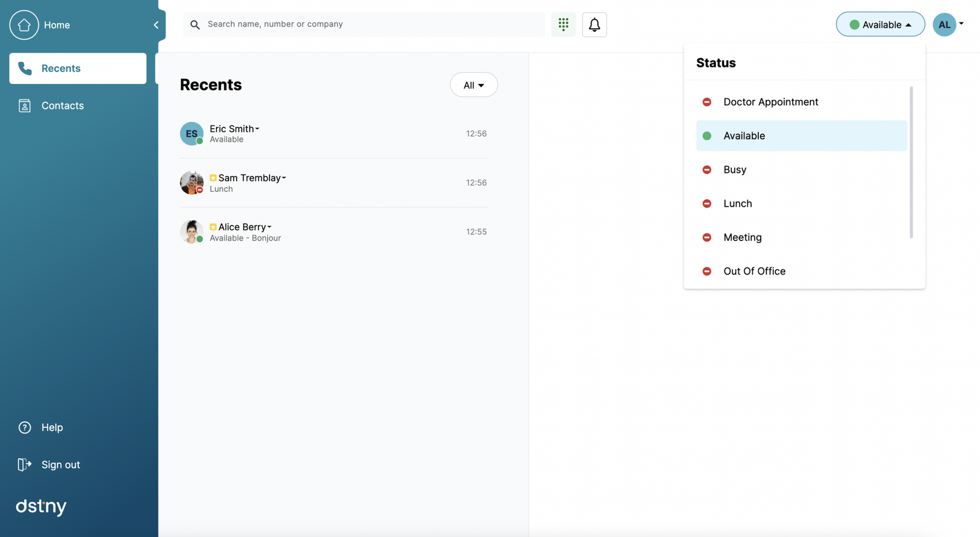Screen dimensions: 980x537
Task: Select Doctor Appointment status
Action: pos(801,102)
